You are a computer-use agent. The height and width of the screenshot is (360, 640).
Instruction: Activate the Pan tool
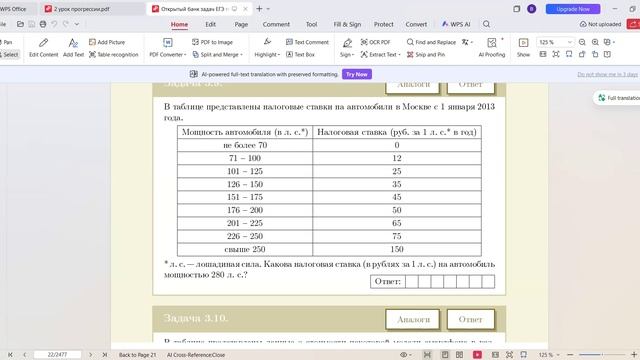point(7,42)
